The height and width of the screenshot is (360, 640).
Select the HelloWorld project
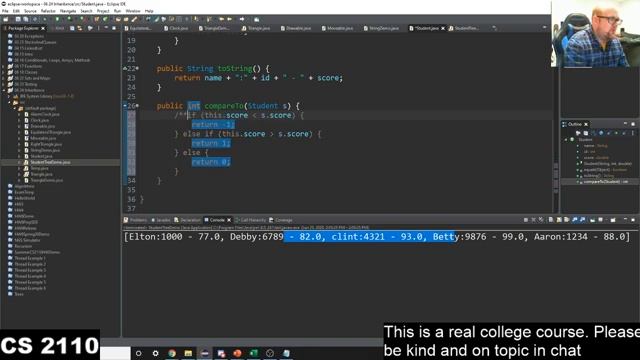(24, 198)
